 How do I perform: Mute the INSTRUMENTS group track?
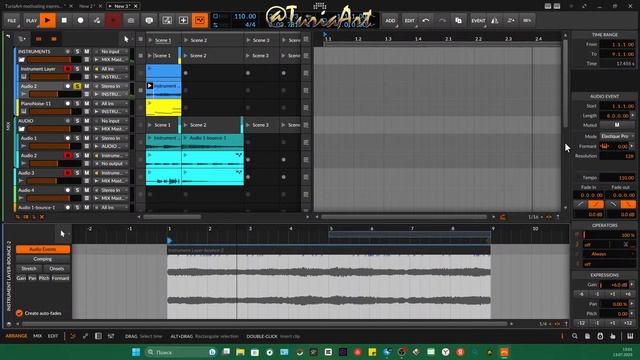click(x=87, y=51)
